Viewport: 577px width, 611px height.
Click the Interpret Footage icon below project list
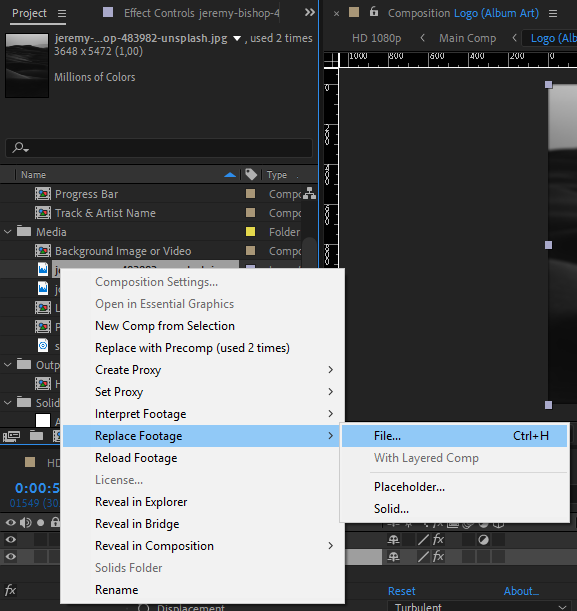click(x=11, y=436)
